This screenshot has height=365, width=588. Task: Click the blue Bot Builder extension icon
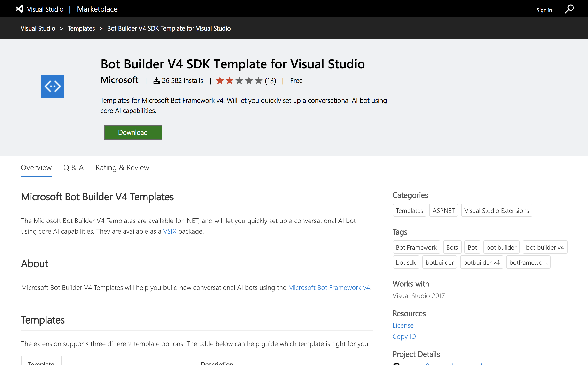53,86
